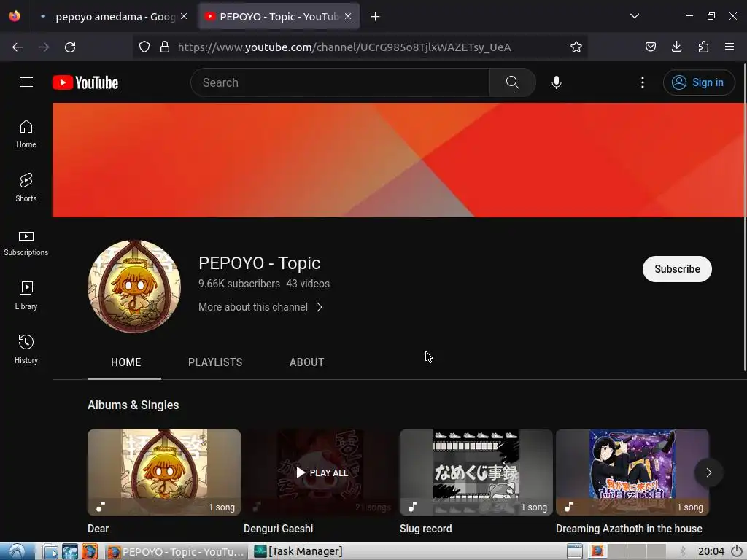
Task: Open the Dear album thumbnail
Action: point(164,472)
